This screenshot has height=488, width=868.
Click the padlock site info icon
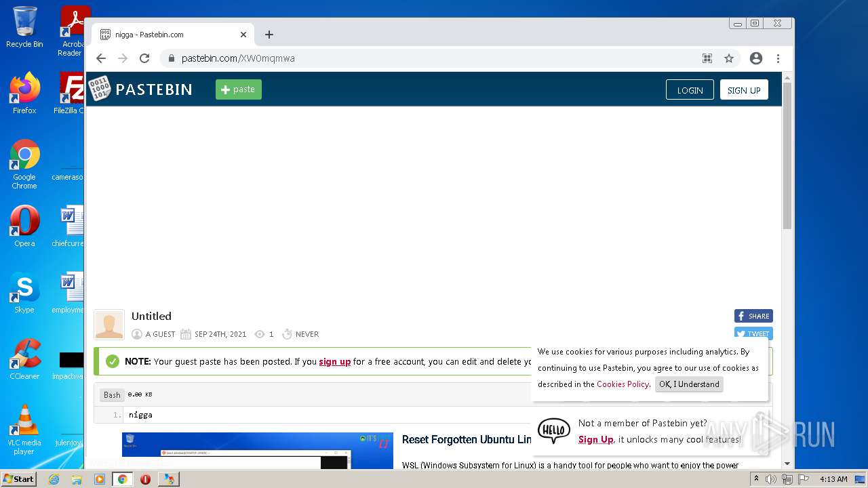pyautogui.click(x=172, y=58)
